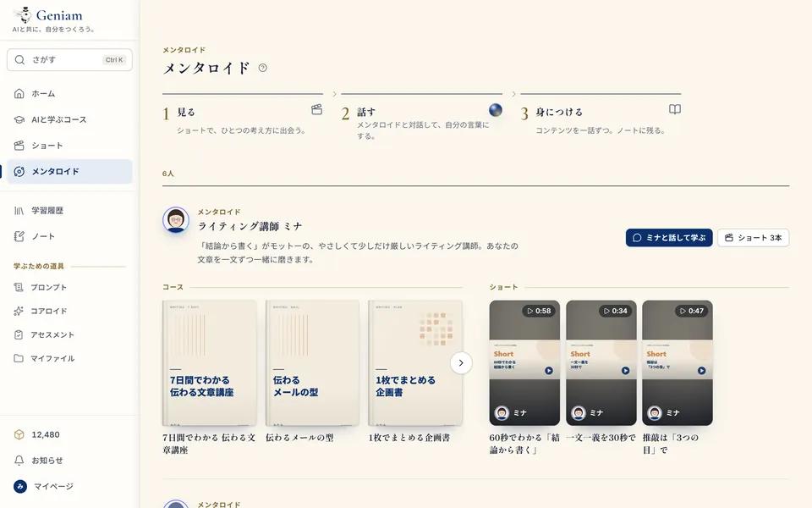This screenshot has height=508, width=812.
Task: Click graduation cap icon beside AIと学ぶコース
Action: [19, 119]
